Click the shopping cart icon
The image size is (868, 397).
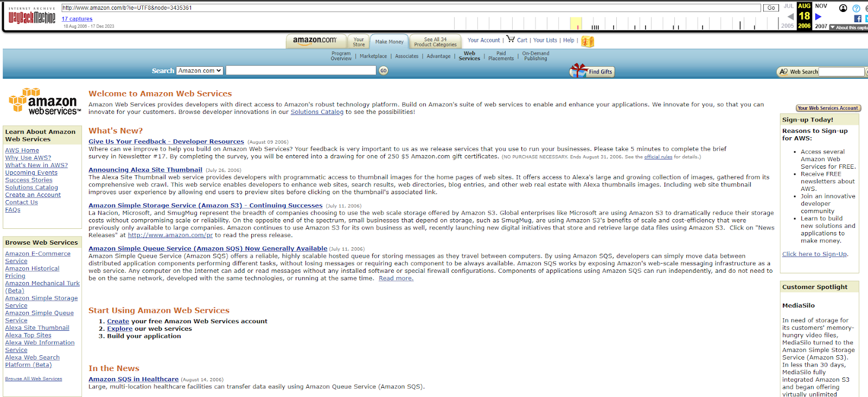click(x=510, y=39)
